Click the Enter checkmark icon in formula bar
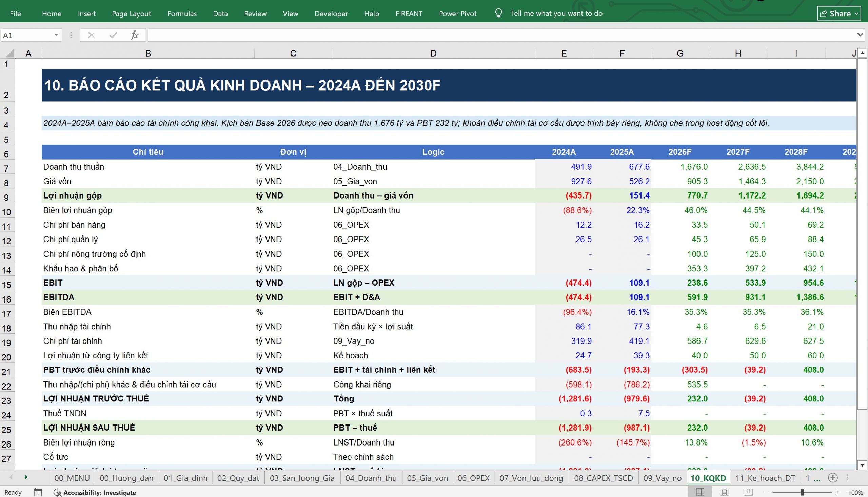 (x=113, y=35)
